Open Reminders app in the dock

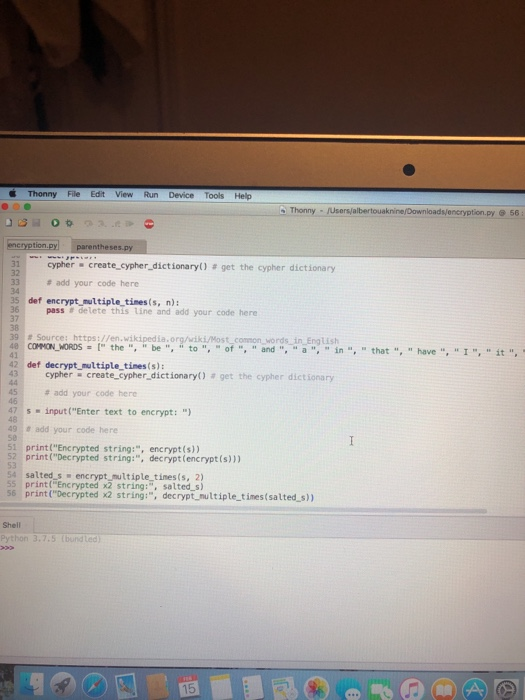(x=252, y=687)
